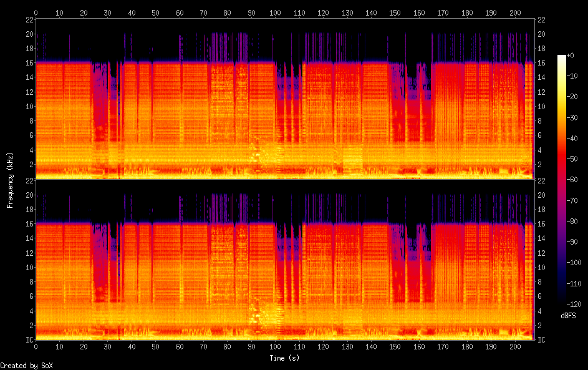
Task: Click the "Time (s)" axis label
Action: coord(285,358)
